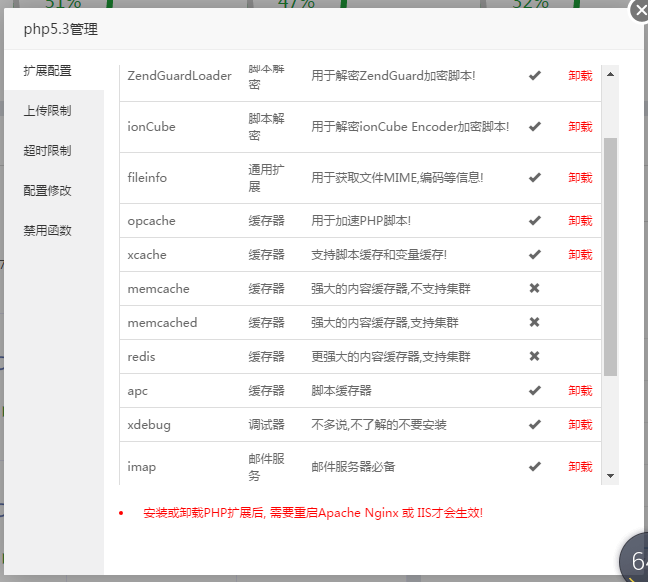Click the scrollbar up arrow

(610, 74)
